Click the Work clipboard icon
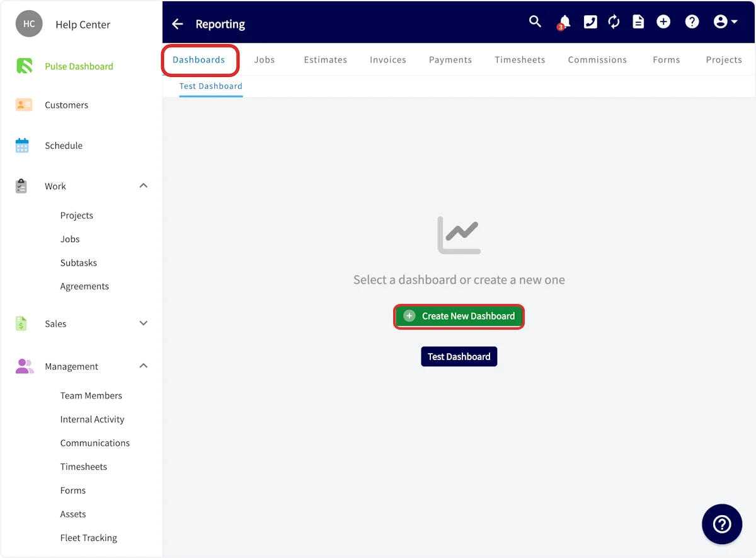 21,186
